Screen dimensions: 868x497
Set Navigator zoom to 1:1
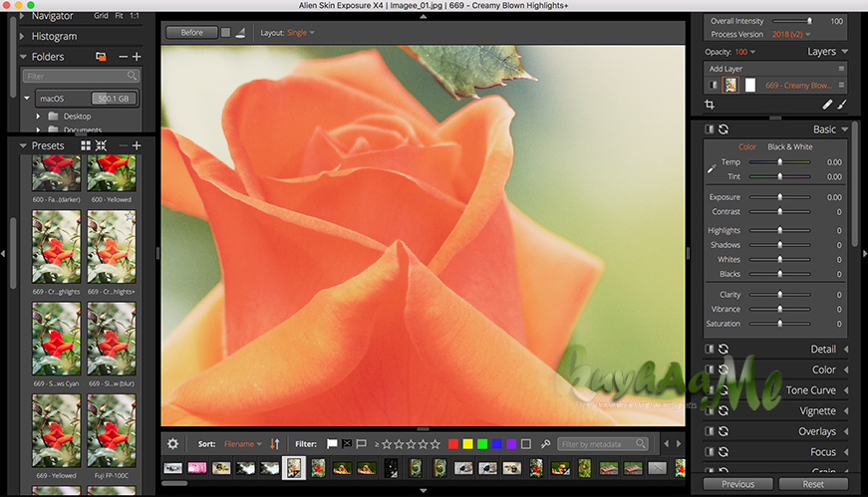pos(135,16)
